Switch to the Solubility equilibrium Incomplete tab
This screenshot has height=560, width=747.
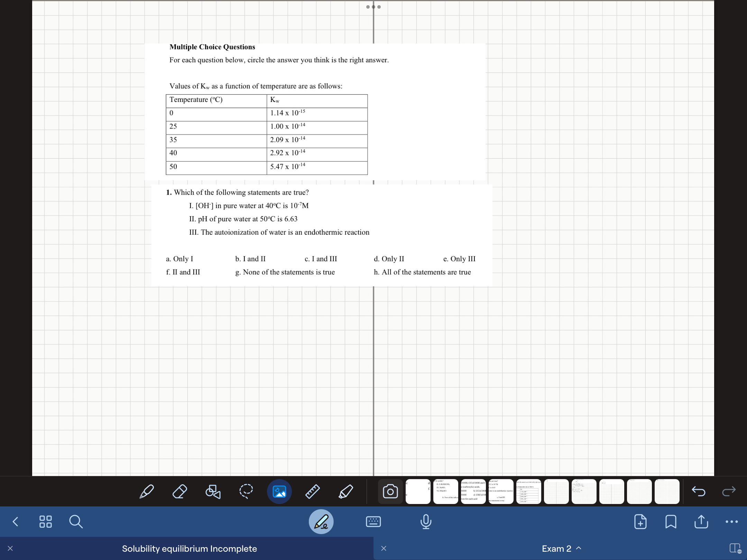[x=189, y=549]
